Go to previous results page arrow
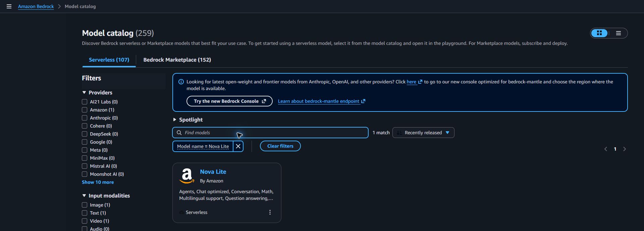The image size is (644, 231). tap(606, 149)
